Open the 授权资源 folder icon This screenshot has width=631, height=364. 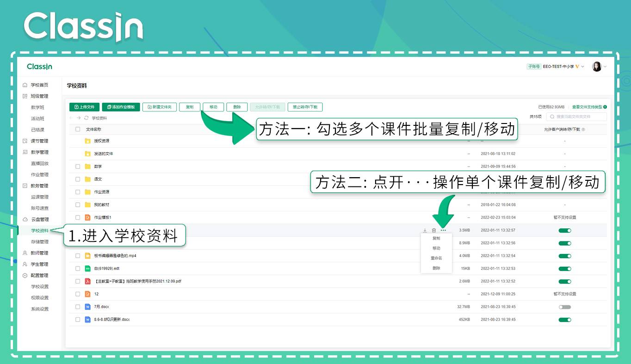click(x=87, y=141)
